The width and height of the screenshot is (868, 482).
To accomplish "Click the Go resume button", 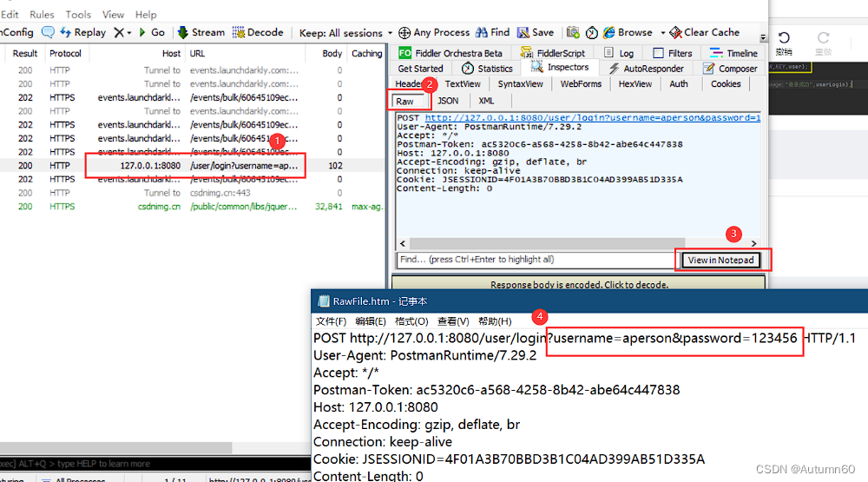I will (152, 32).
